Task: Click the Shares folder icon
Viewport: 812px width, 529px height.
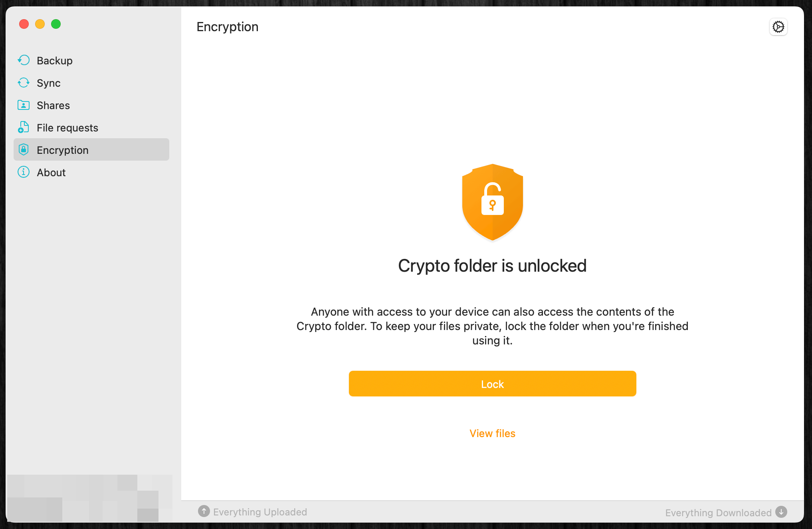Action: 24,105
